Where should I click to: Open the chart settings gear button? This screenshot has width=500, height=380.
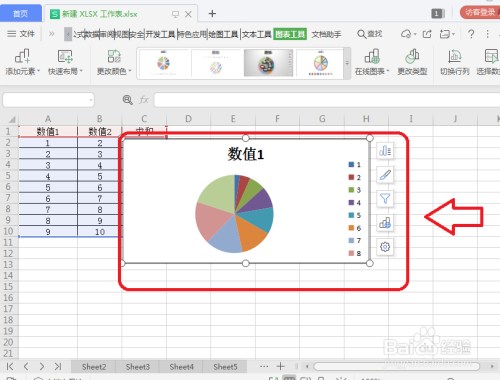point(385,247)
